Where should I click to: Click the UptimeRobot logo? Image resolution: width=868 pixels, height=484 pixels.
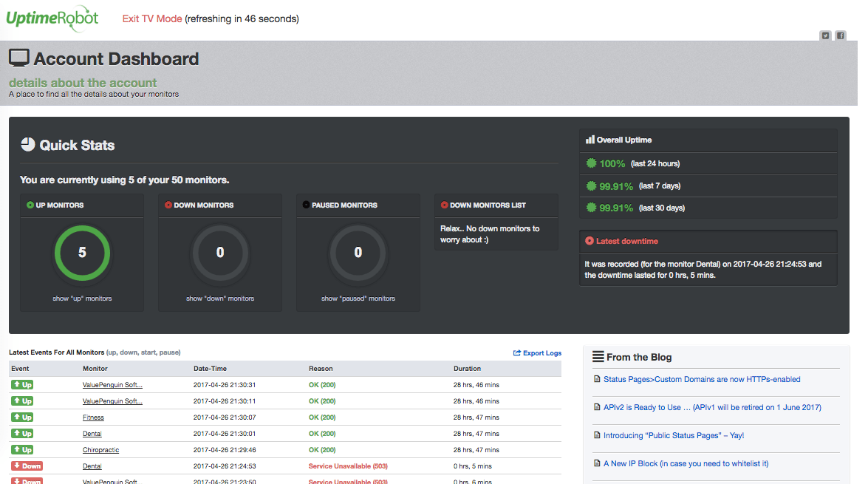(x=52, y=18)
